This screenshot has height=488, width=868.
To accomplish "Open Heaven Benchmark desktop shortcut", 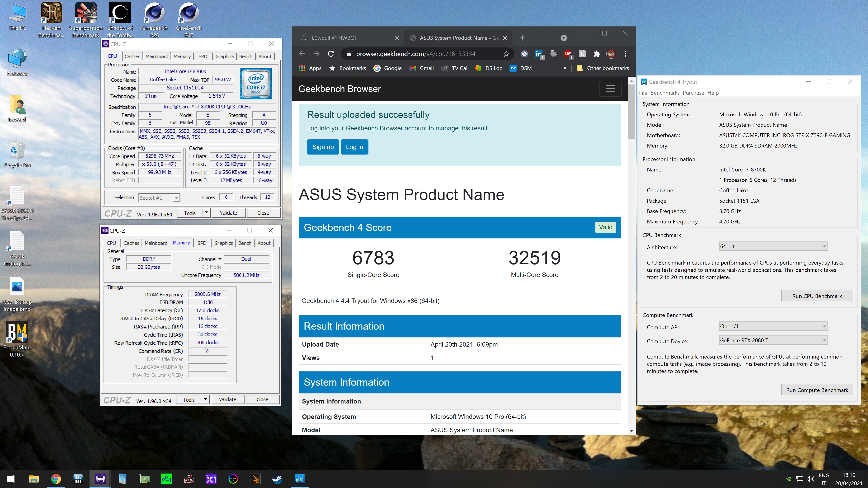I will tap(51, 19).
